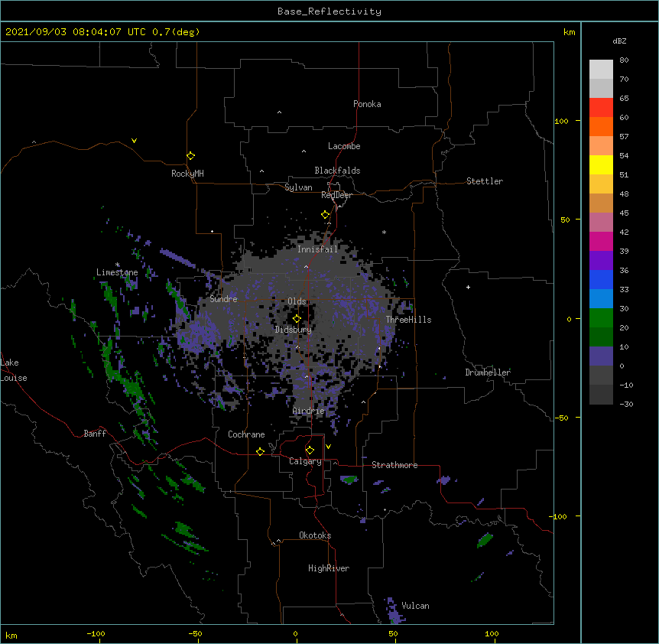Click the Lake Louise label
Viewport: 659px width, 644px height.
click(x=14, y=370)
